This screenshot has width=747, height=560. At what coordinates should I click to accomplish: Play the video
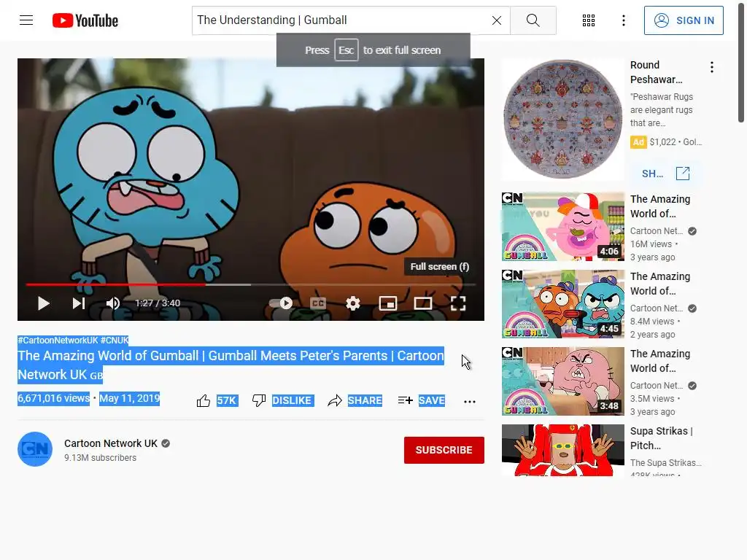pos(43,303)
